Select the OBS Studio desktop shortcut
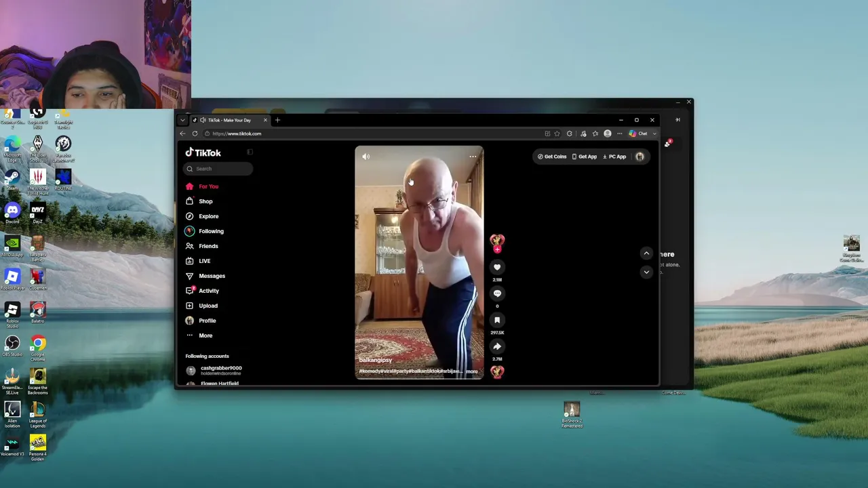This screenshot has width=868, height=488. coord(12,346)
